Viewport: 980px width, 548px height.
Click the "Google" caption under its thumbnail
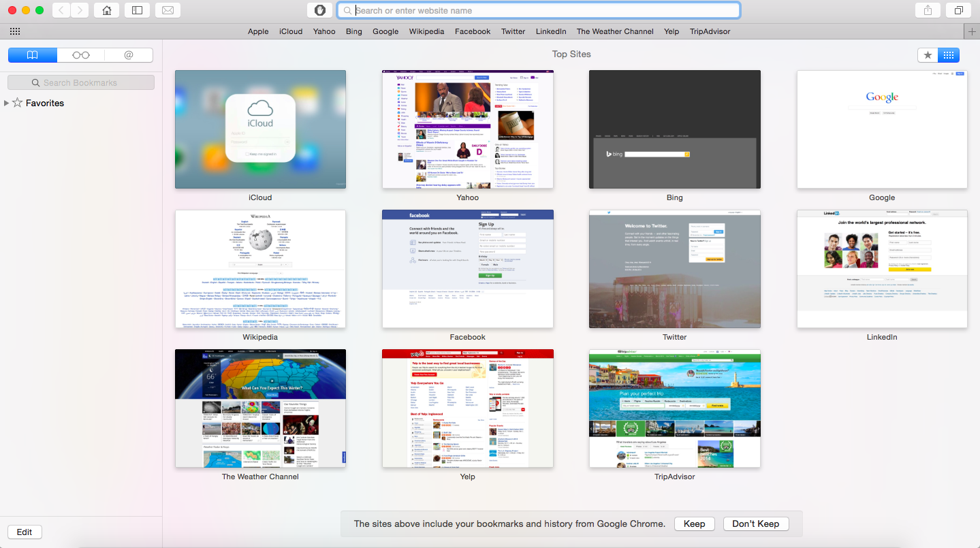882,197
